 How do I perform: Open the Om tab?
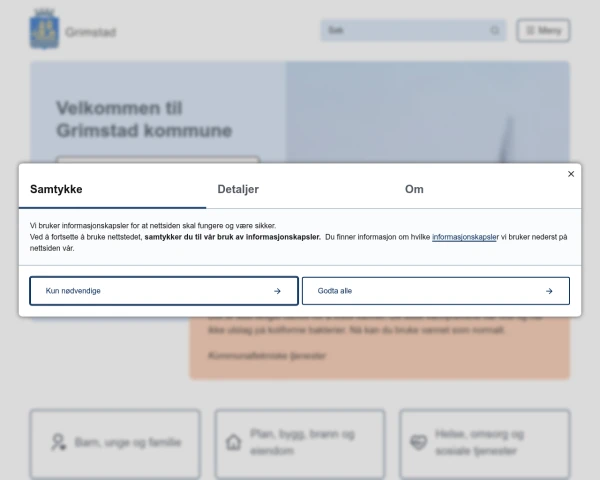pyautogui.click(x=414, y=189)
